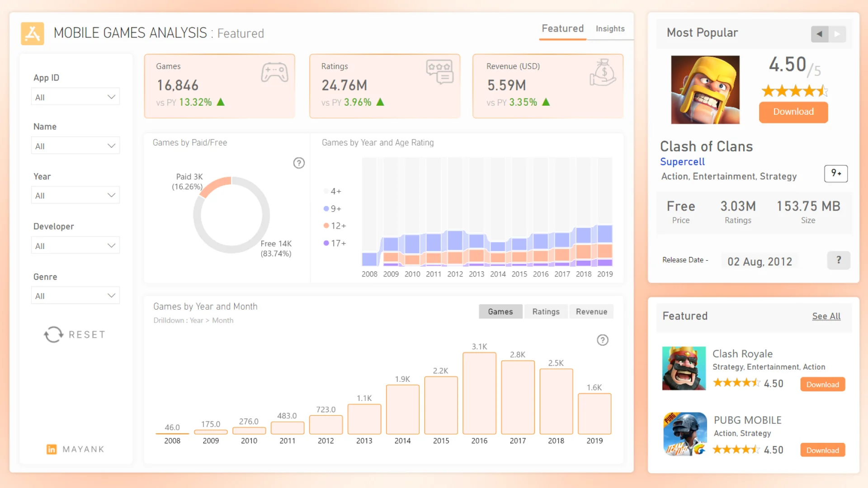The width and height of the screenshot is (868, 488).
Task: Click the 2015 bar labeled 2.2K
Action: 441,406
